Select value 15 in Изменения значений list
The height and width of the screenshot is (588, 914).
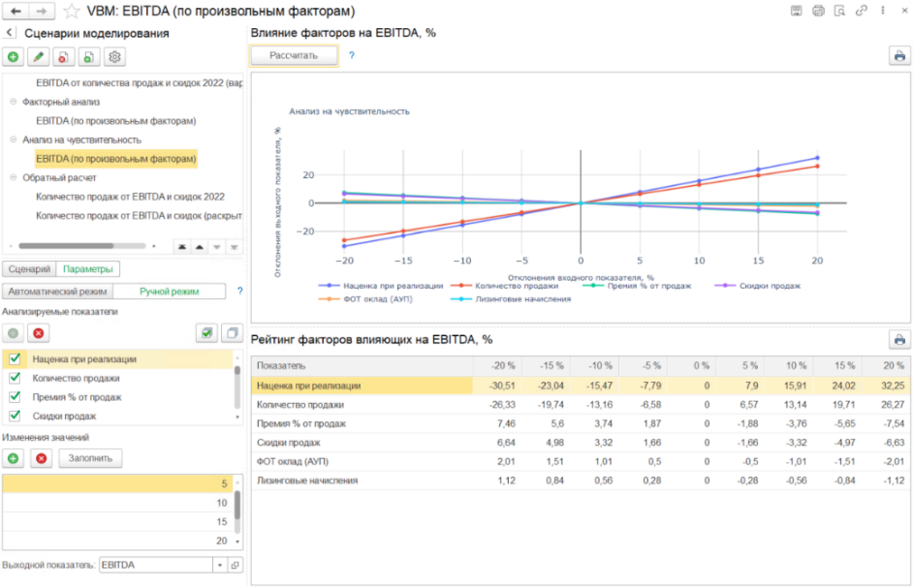pos(117,522)
